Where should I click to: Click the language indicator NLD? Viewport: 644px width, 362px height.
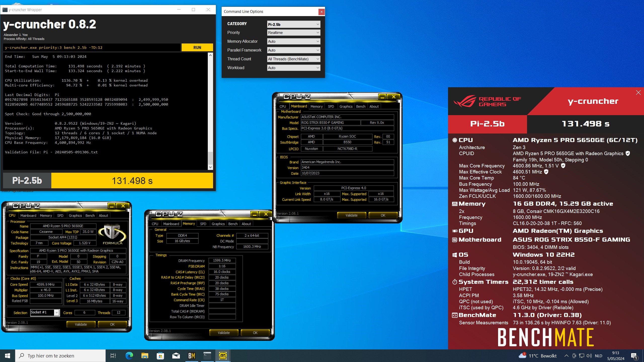pyautogui.click(x=598, y=356)
